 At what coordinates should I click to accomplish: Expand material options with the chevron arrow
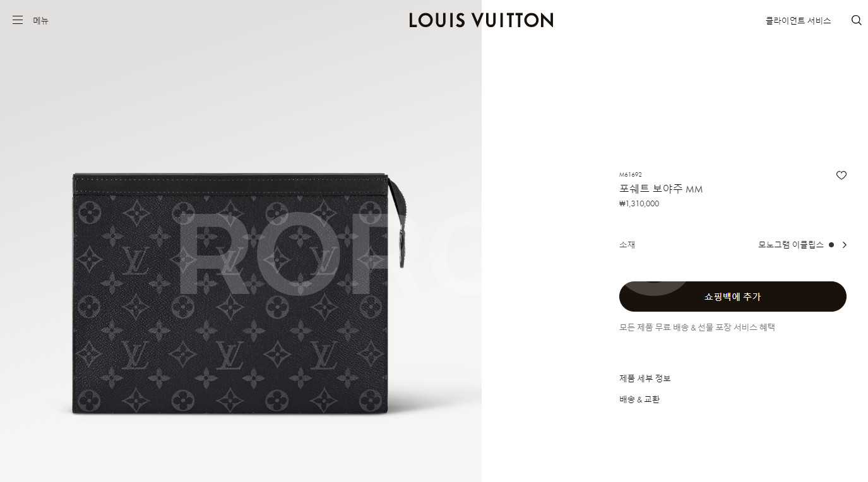click(x=844, y=245)
